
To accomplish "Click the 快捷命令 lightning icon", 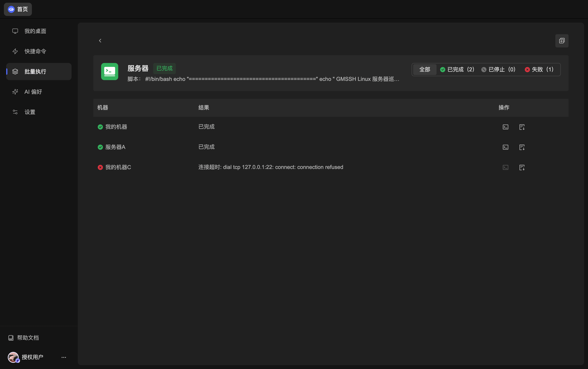I will click(x=15, y=51).
